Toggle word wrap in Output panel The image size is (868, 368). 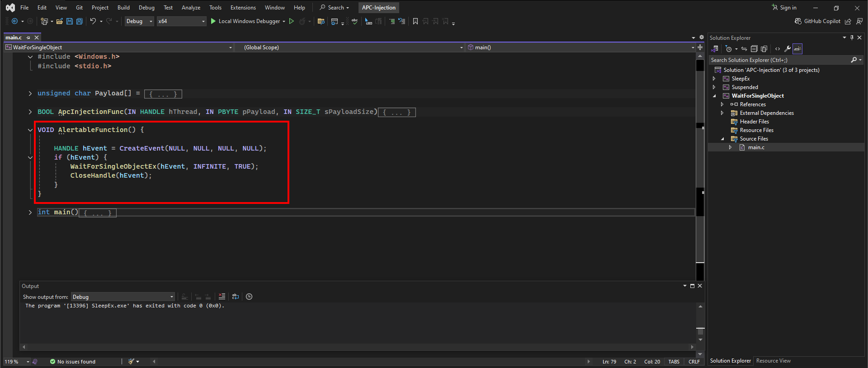236,297
